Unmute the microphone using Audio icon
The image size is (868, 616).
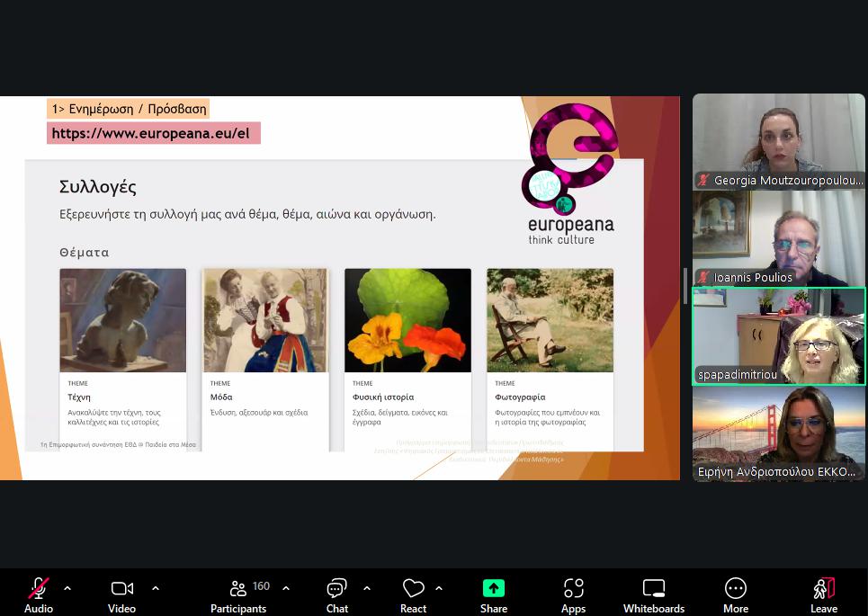[x=39, y=588]
